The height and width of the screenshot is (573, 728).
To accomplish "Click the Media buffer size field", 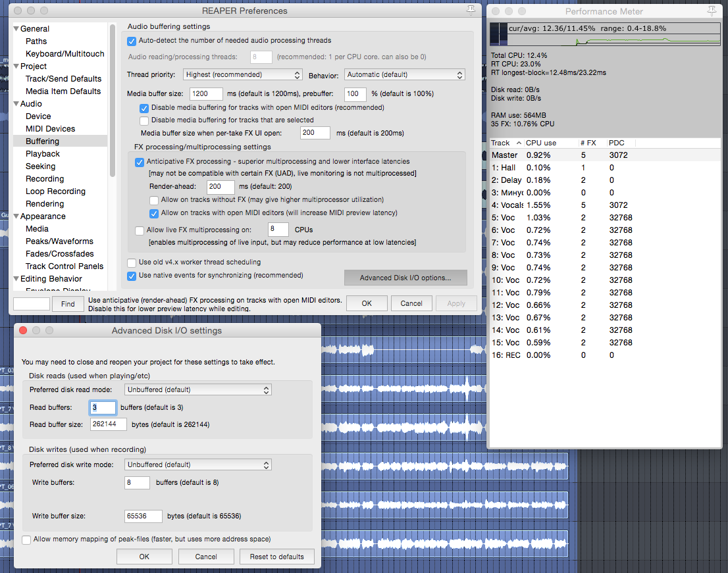I will [206, 94].
